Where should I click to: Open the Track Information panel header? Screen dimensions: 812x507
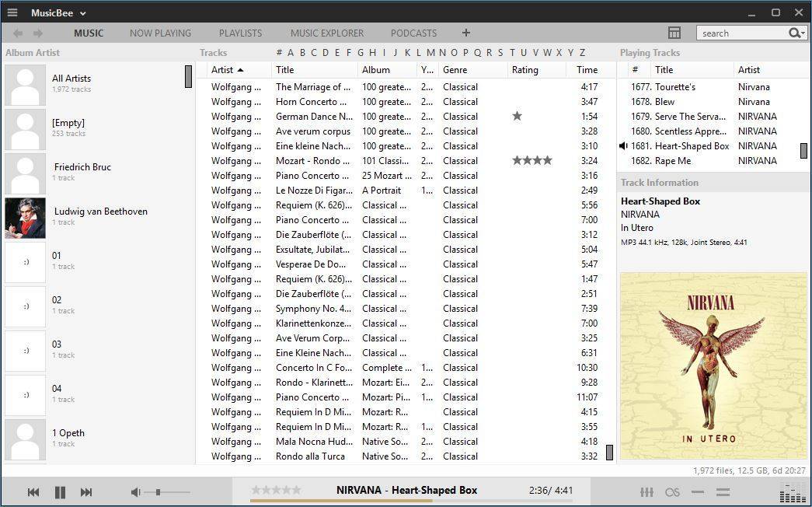pos(660,183)
